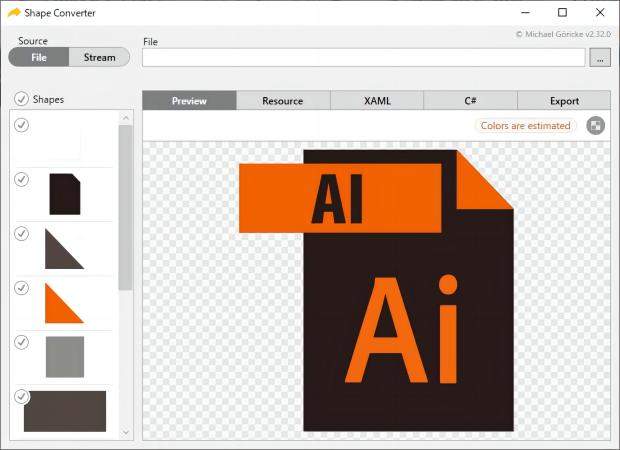Select the dark brown rectangle thumbnail
The image size is (620, 450).
(65, 411)
